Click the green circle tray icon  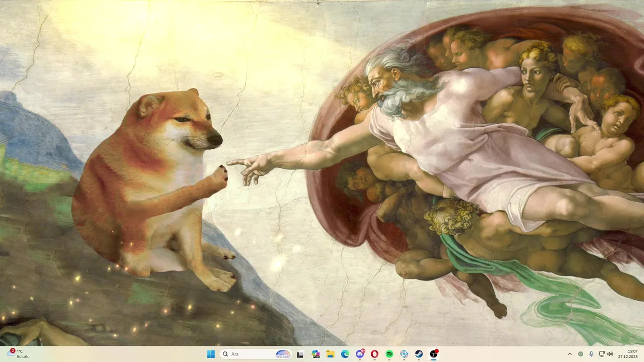point(581,354)
